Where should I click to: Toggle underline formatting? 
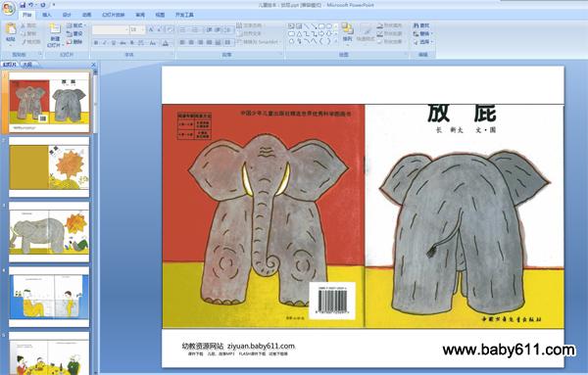coord(114,43)
